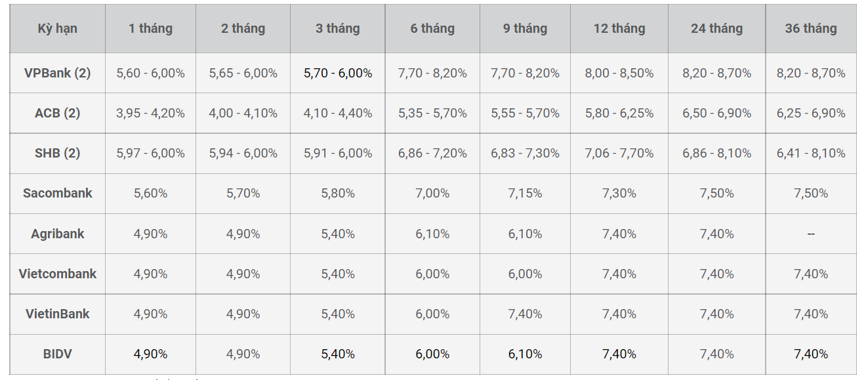Screen dimensions: 868x380
Task: Select the SHB (2) row label
Action: point(57,154)
